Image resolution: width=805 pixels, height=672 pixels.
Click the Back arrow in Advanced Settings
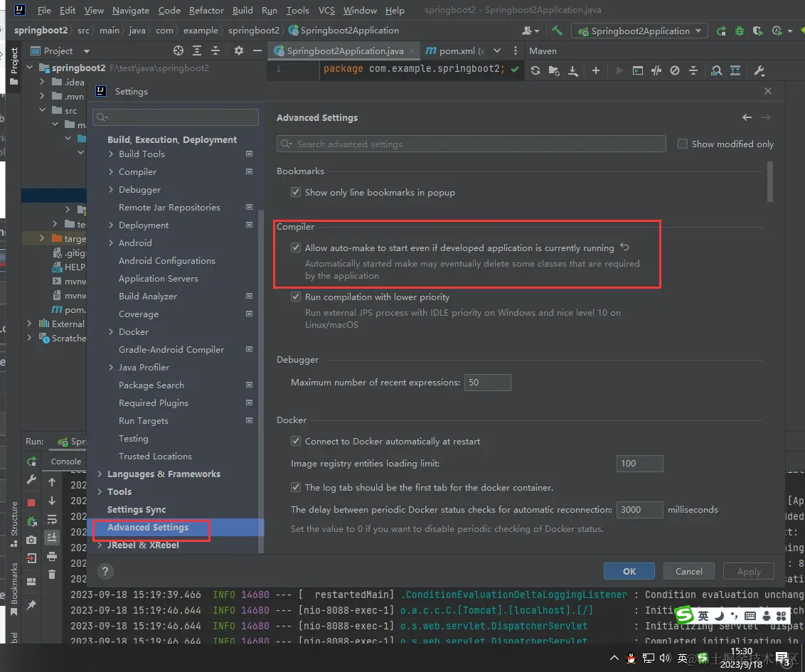[747, 117]
